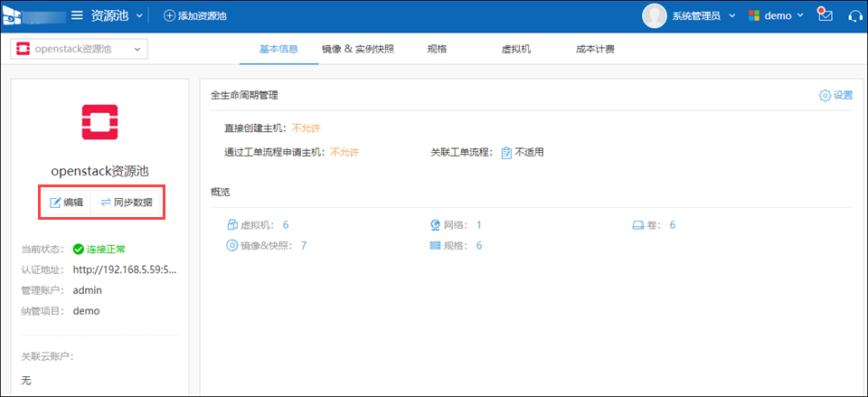Click the system administrator avatar
The image size is (868, 397).
click(x=655, y=15)
